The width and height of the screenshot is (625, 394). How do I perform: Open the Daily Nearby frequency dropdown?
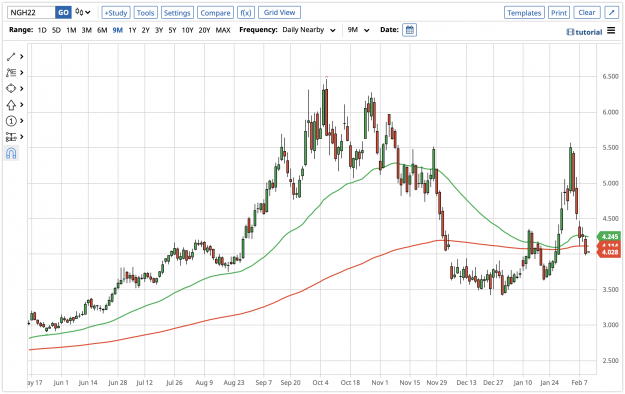(309, 30)
